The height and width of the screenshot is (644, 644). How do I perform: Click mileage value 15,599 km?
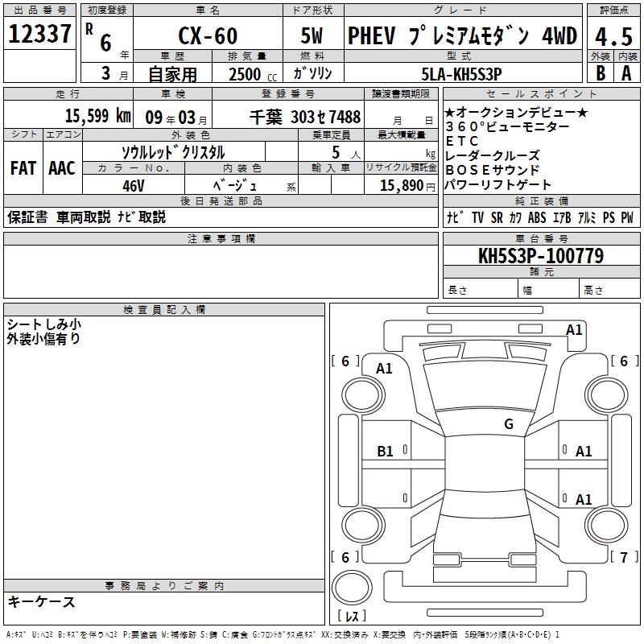[97, 116]
